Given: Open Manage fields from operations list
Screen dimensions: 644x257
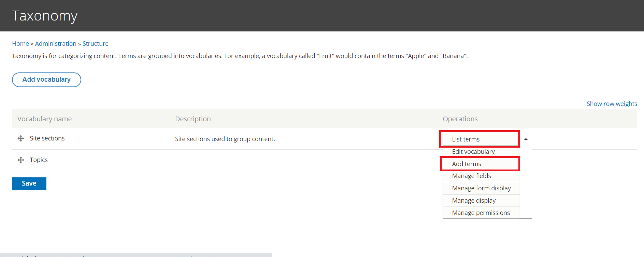Looking at the screenshot, I should [471, 176].
